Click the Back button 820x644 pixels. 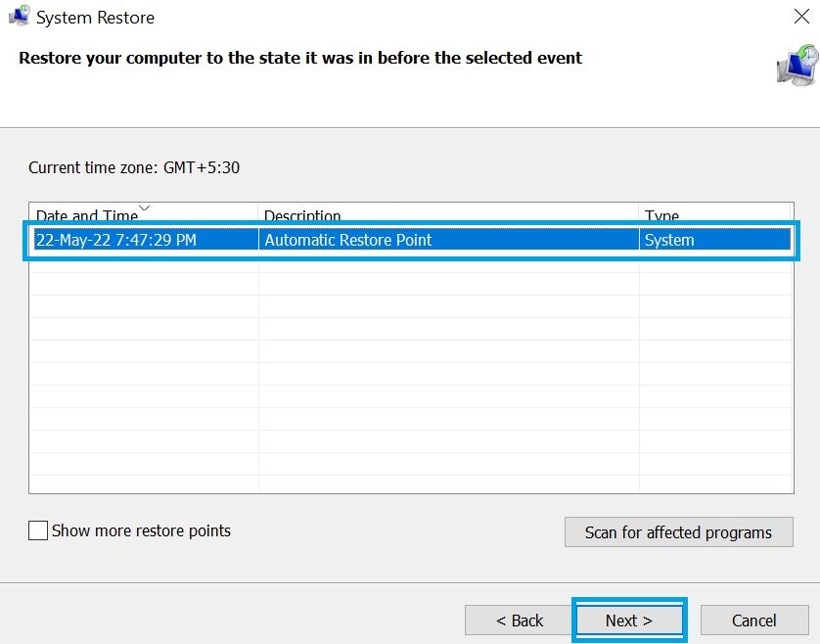pyautogui.click(x=519, y=620)
